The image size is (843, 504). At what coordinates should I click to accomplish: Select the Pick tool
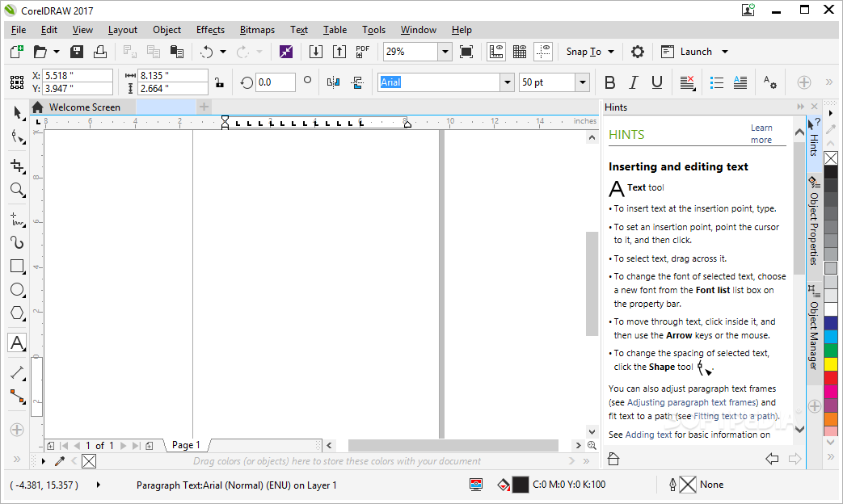(x=17, y=112)
